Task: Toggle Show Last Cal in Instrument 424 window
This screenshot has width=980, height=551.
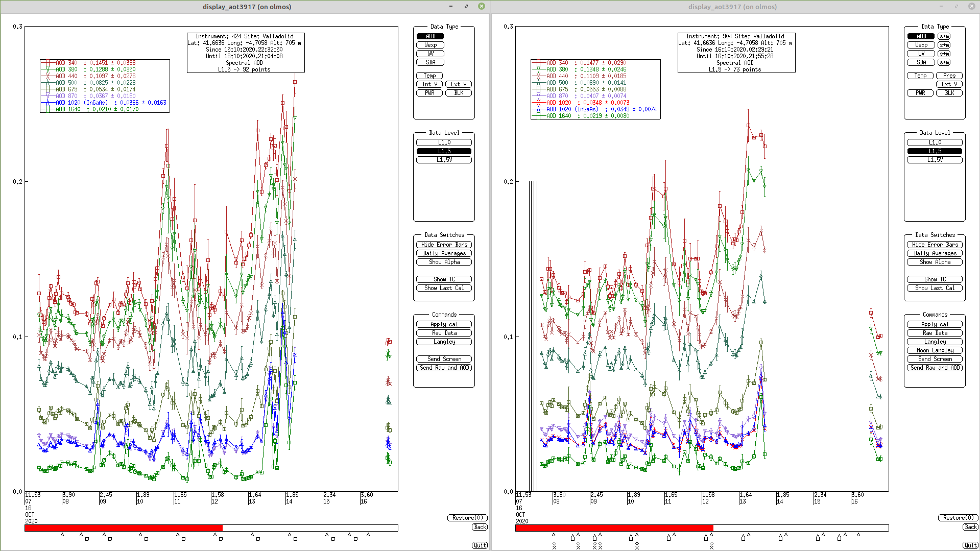Action: (444, 288)
